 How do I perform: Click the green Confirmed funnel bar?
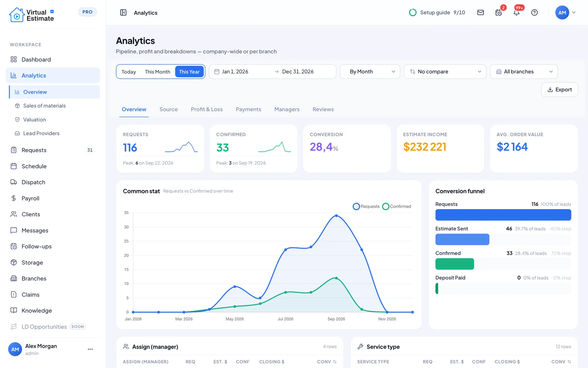[x=455, y=264]
